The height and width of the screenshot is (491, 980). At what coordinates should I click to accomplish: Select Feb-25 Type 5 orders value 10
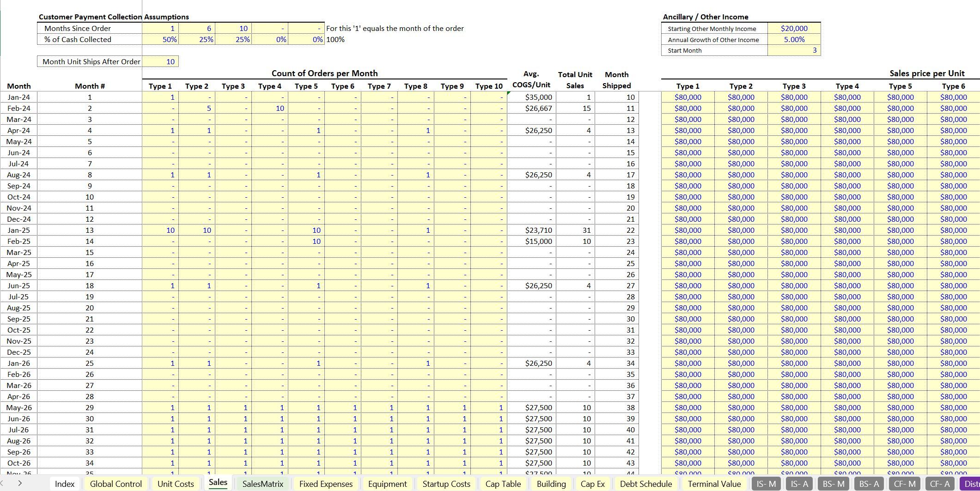[306, 241]
